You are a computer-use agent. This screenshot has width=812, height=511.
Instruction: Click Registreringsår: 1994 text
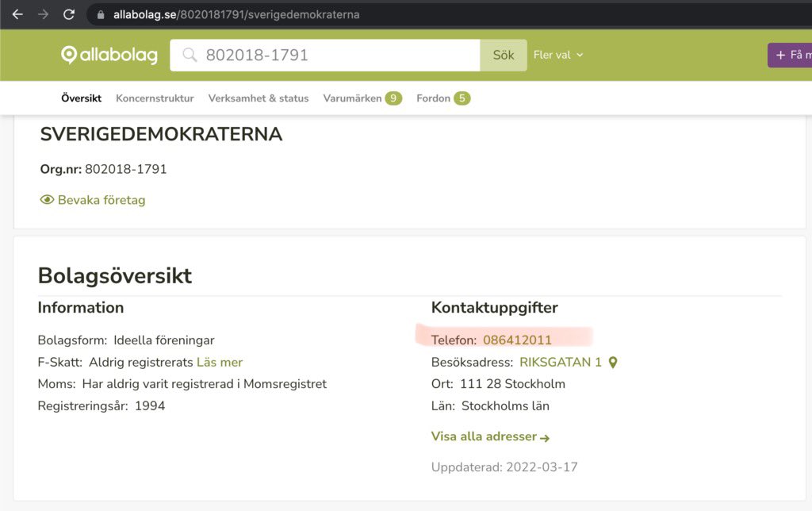pyautogui.click(x=101, y=405)
